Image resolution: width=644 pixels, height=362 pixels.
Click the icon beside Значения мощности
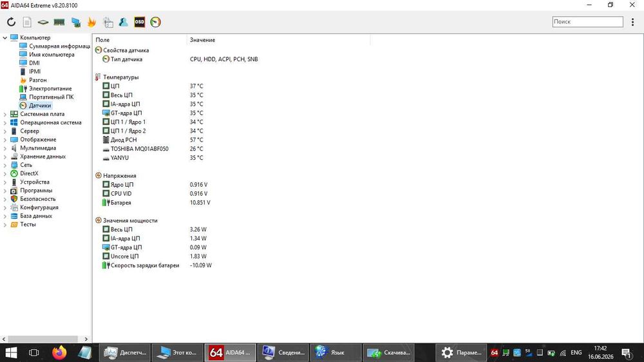(x=98, y=220)
